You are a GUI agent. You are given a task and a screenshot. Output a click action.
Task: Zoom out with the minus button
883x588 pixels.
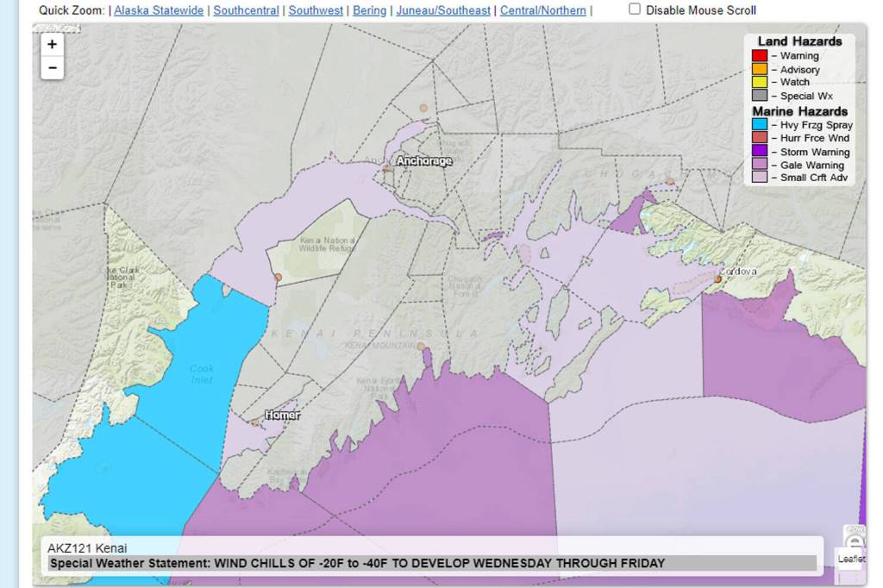(52, 68)
